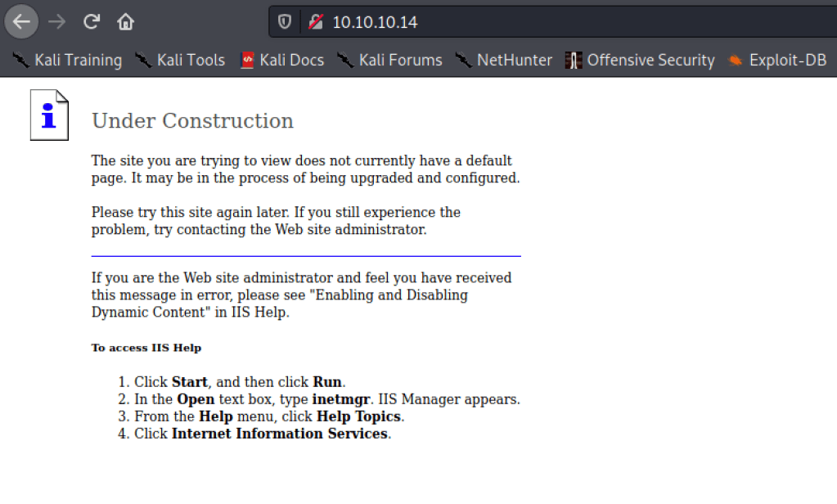Screen dimensions: 837x504
Task: Click the blue horizontal divider line
Action: (305, 256)
